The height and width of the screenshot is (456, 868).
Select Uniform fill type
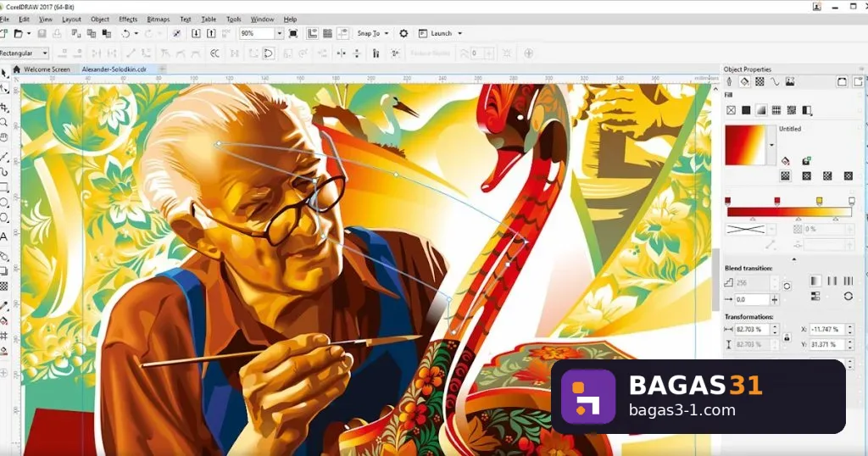coord(746,110)
